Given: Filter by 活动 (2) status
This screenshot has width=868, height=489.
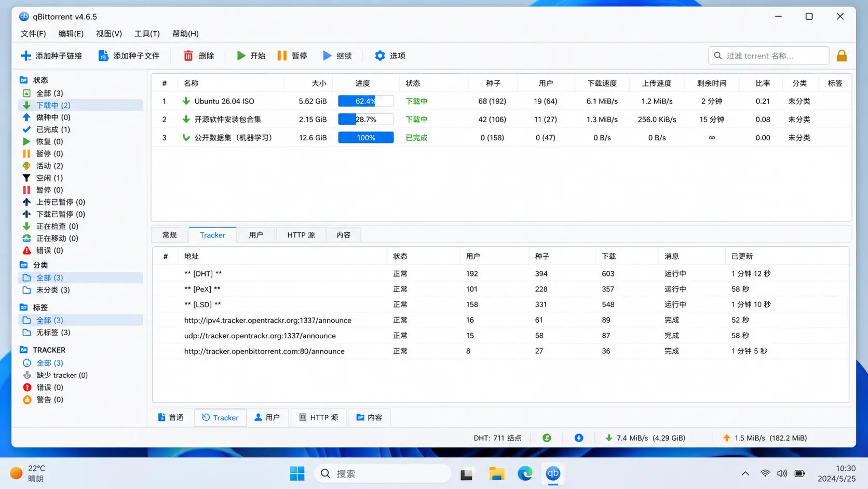Looking at the screenshot, I should click(x=81, y=166).
